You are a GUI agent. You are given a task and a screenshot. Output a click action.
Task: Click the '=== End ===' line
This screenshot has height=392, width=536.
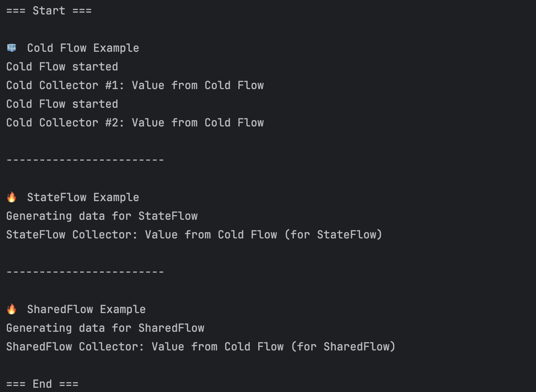point(42,384)
